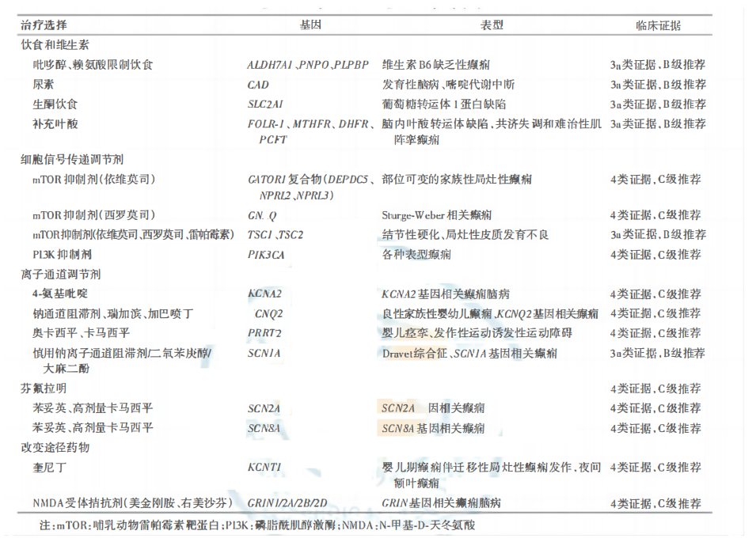756x542 pixels.
Task: Click the 'TSC1、TSC2' gene cell
Action: coord(275,235)
